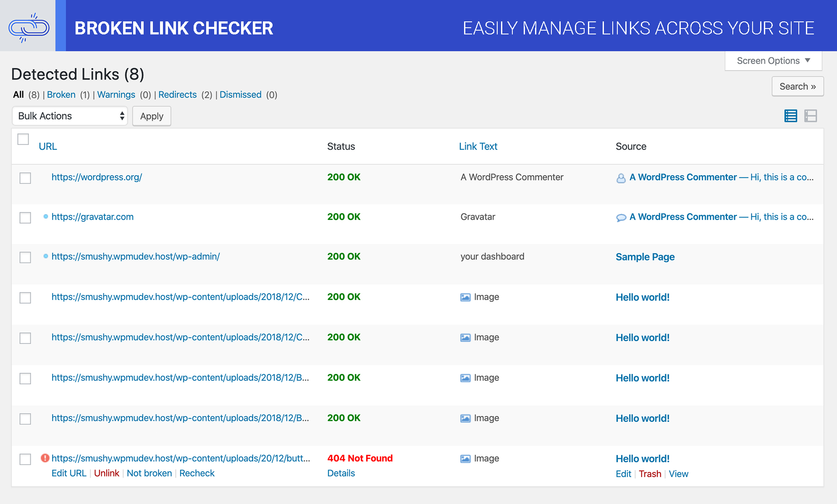Open Details for the 404 Not Found link
The width and height of the screenshot is (837, 504).
(x=341, y=473)
